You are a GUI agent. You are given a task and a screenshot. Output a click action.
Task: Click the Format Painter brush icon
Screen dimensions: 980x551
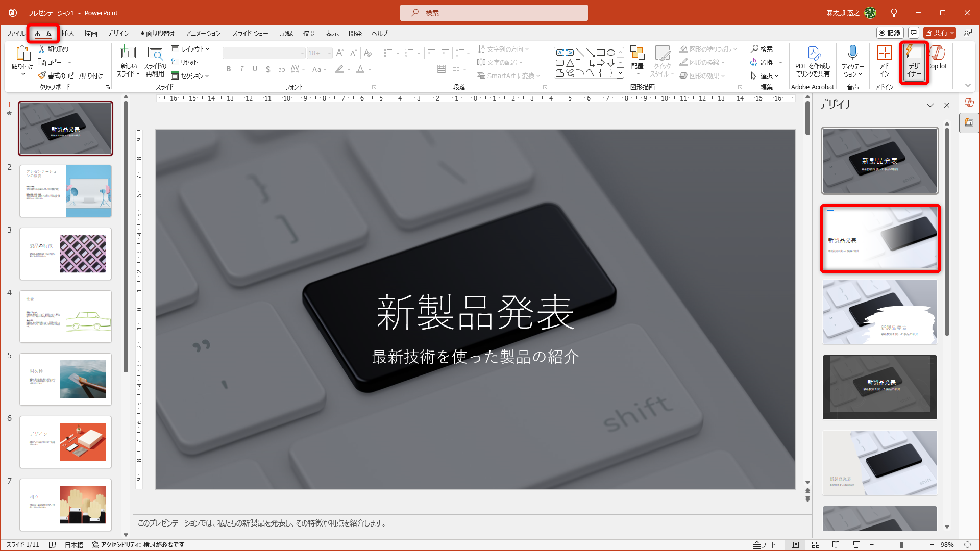(x=42, y=76)
